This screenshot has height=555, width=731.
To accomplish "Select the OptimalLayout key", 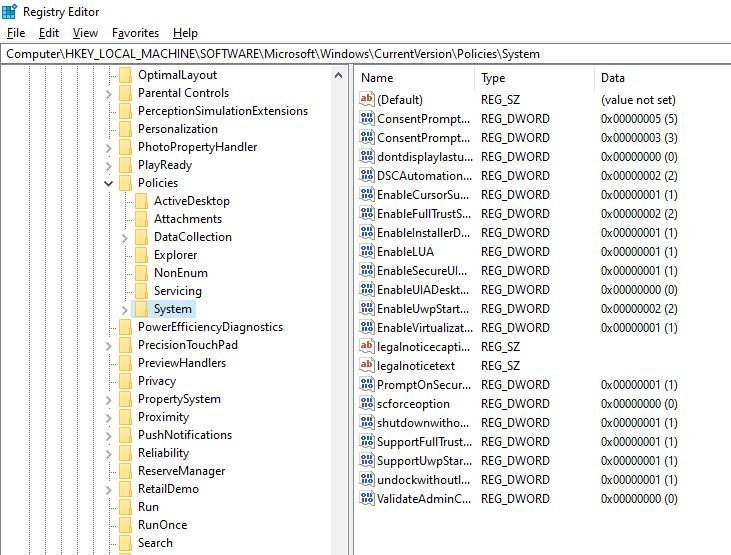I will [x=177, y=75].
